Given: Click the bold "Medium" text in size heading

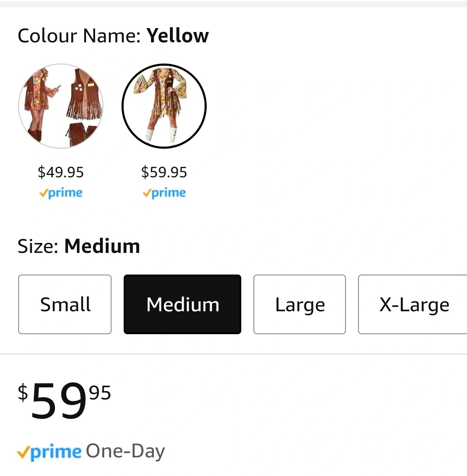Looking at the screenshot, I should pyautogui.click(x=102, y=246).
